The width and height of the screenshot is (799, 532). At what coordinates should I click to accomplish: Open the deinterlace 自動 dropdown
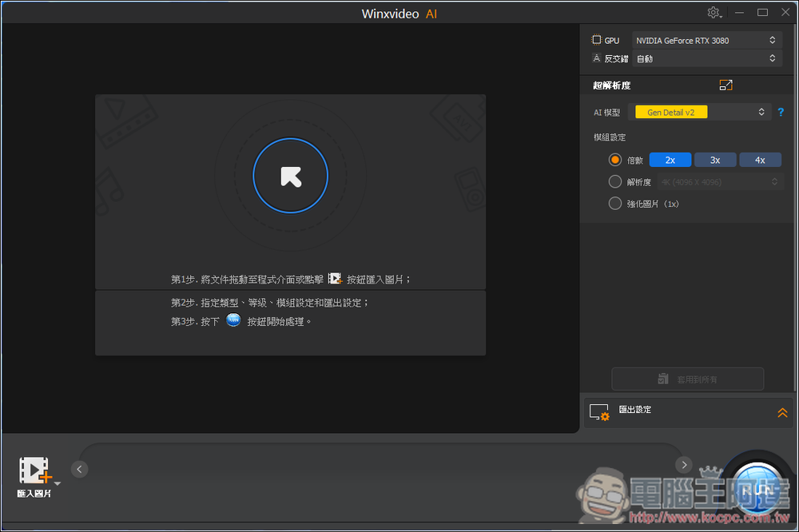pyautogui.click(x=707, y=58)
